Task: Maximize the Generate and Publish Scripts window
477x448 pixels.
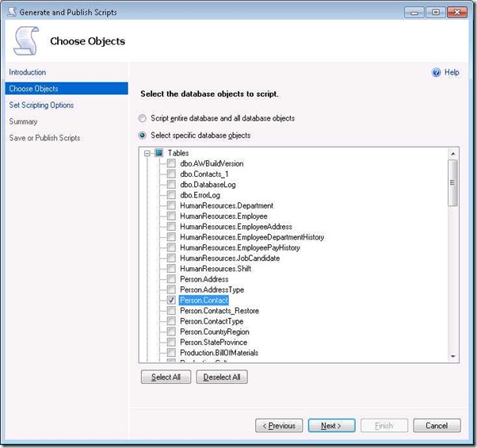Action: pyautogui.click(x=435, y=13)
